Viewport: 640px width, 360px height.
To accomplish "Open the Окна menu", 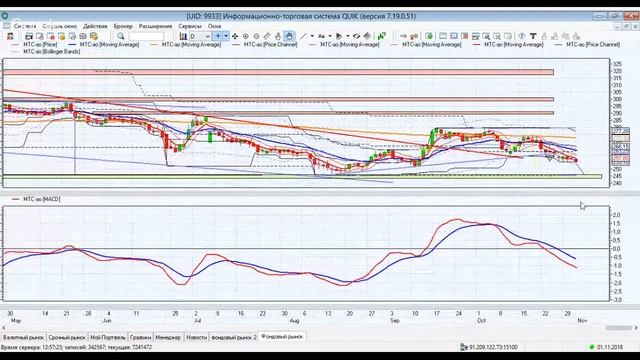I will 214,26.
